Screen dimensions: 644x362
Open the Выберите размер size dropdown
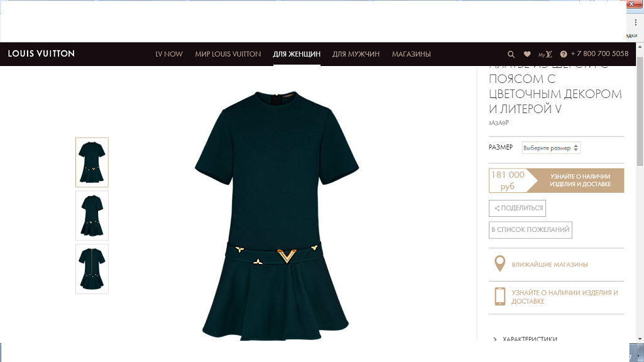(551, 148)
